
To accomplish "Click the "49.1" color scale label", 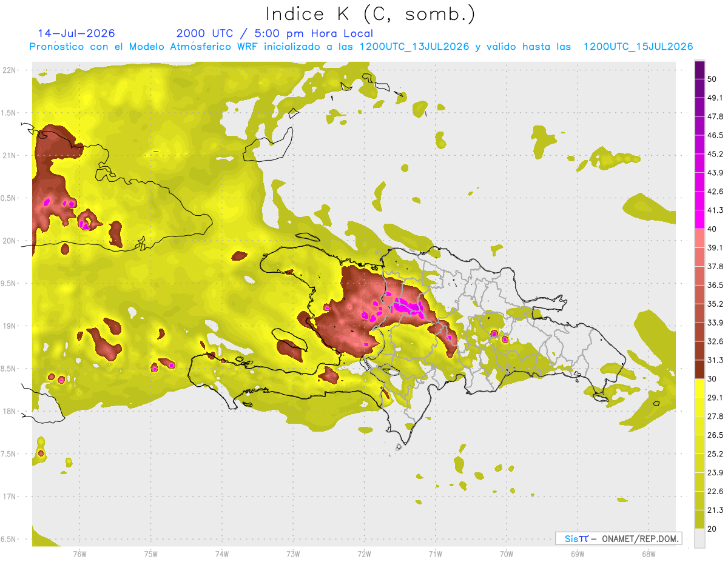I will point(715,98).
